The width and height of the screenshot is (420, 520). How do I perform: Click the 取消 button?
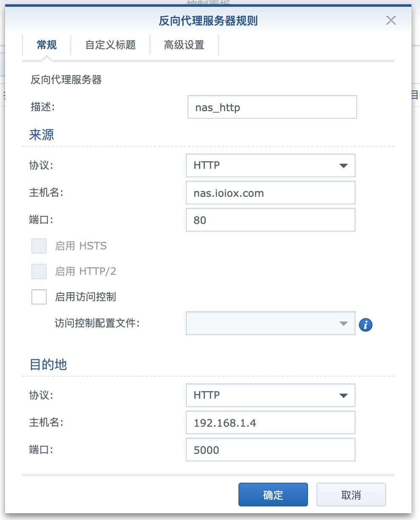[x=351, y=495]
